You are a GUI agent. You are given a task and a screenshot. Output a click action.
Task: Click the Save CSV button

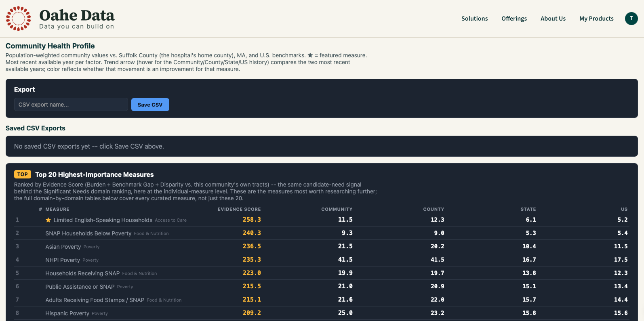[x=150, y=105]
